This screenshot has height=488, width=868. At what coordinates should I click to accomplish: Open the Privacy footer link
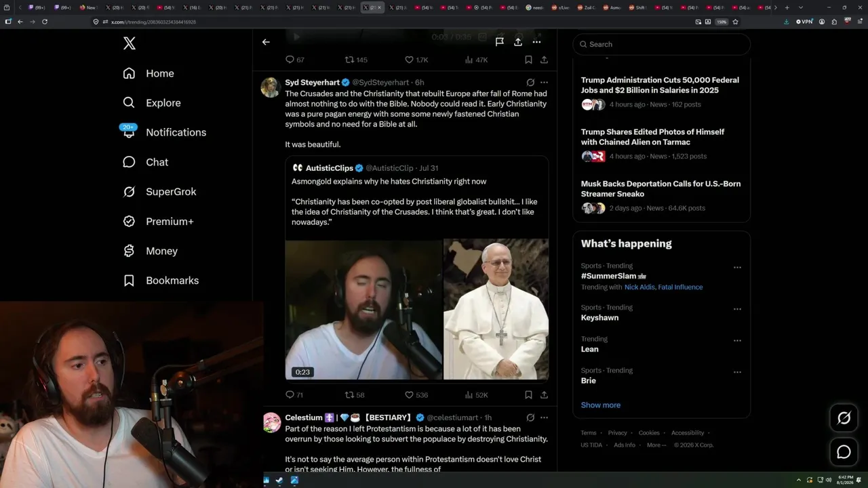tap(618, 433)
